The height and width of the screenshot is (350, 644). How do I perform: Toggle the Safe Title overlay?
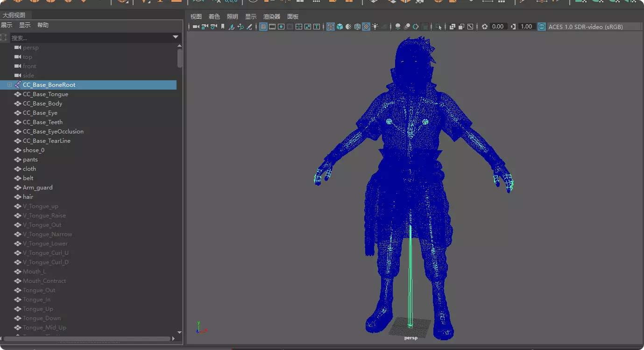(x=317, y=27)
